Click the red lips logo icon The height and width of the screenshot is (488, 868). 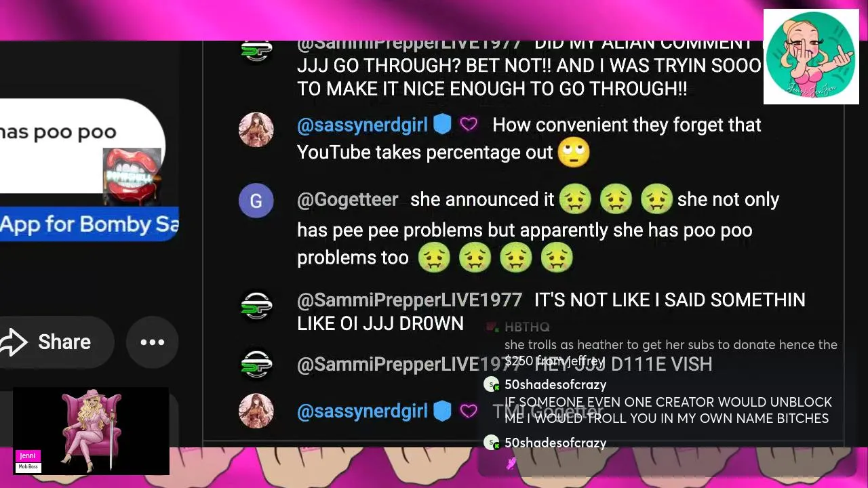tap(132, 176)
